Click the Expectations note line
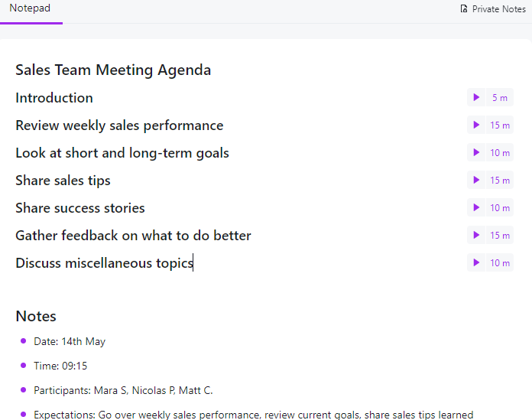The image size is (532, 420). coord(253,415)
